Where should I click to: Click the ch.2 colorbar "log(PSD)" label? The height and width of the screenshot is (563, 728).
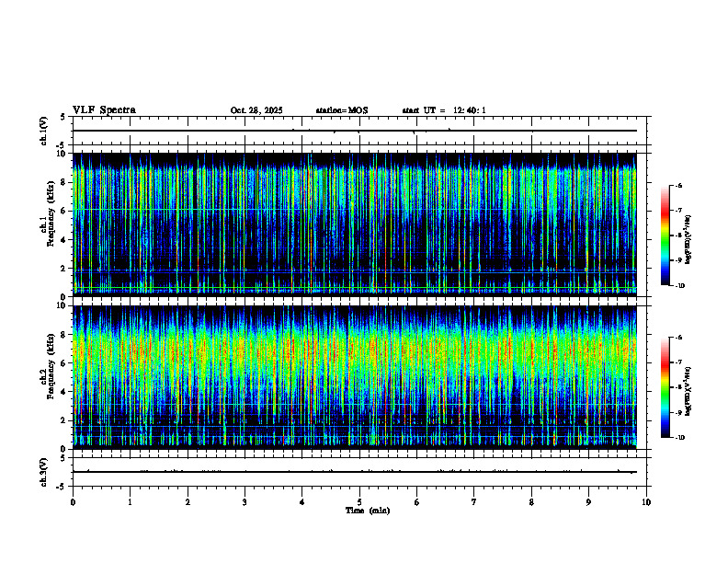coord(688,391)
